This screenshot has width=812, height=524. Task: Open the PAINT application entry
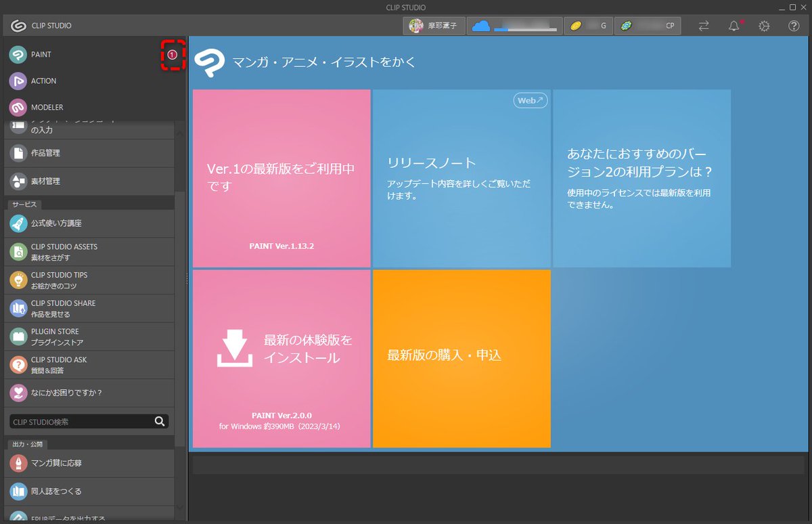tap(94, 55)
